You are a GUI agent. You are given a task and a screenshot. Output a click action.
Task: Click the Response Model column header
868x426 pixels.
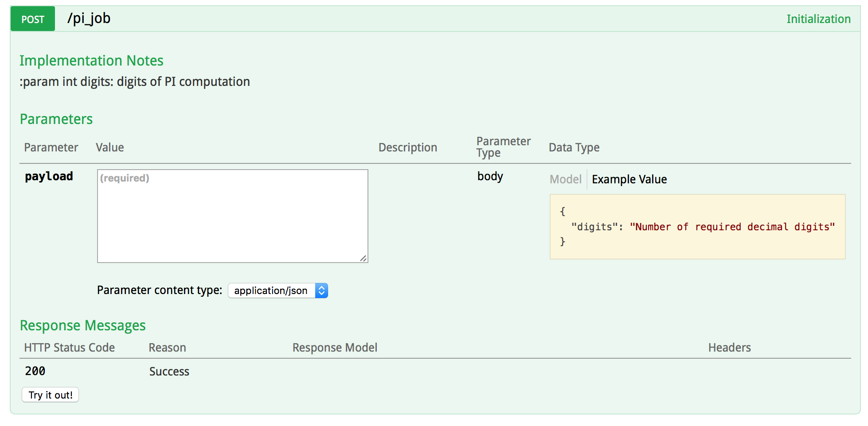point(335,348)
